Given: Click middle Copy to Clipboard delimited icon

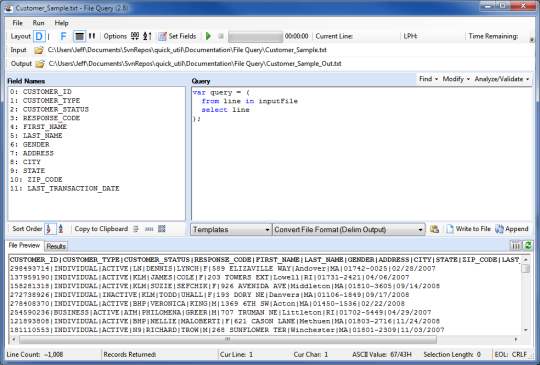Looking at the screenshot, I should click(x=149, y=229).
